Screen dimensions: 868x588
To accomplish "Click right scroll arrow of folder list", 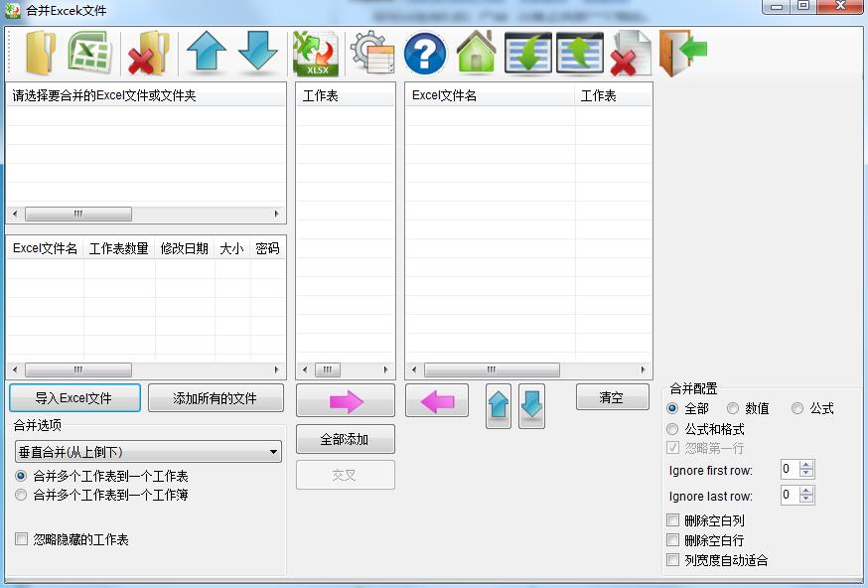I will coord(277,214).
